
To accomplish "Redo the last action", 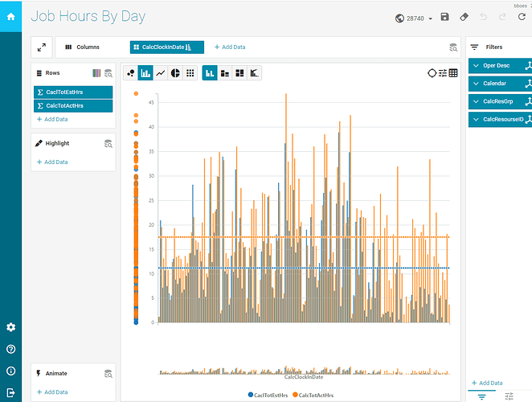I will (502, 17).
